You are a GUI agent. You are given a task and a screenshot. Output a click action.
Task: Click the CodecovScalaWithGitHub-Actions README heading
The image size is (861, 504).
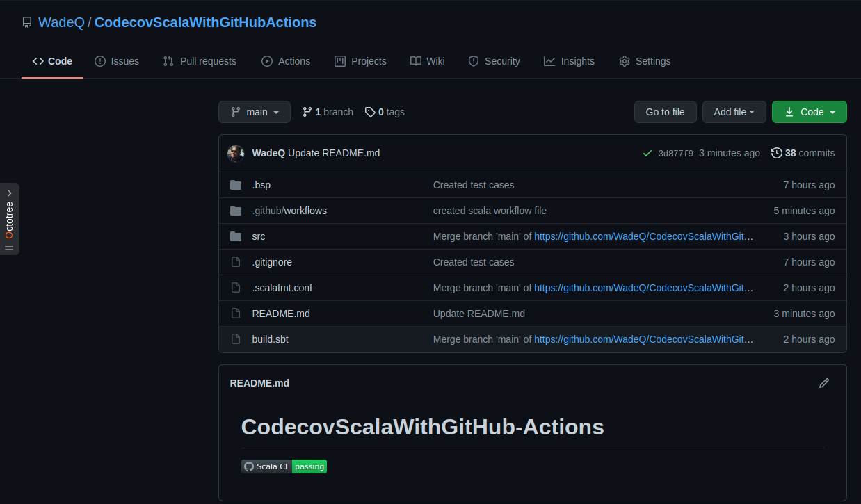pyautogui.click(x=423, y=427)
